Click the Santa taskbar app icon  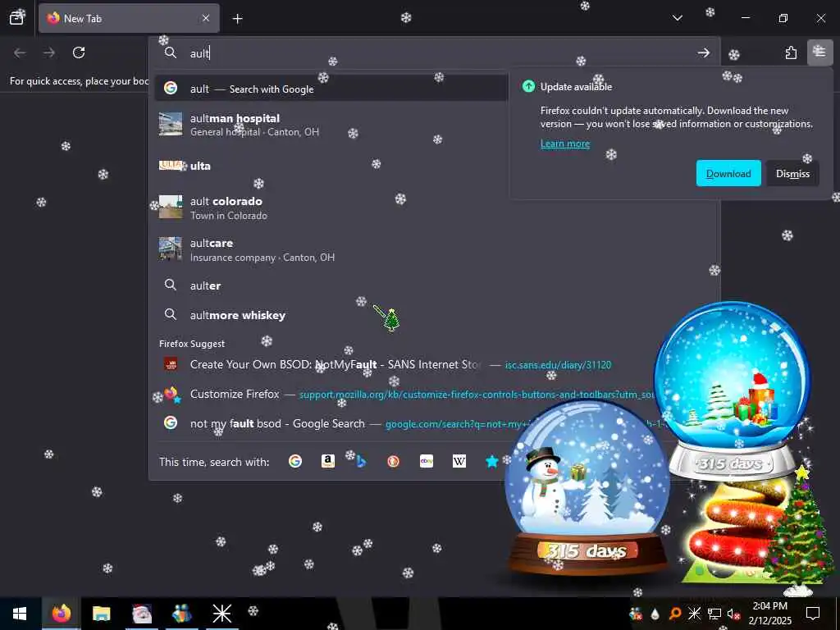(142, 614)
